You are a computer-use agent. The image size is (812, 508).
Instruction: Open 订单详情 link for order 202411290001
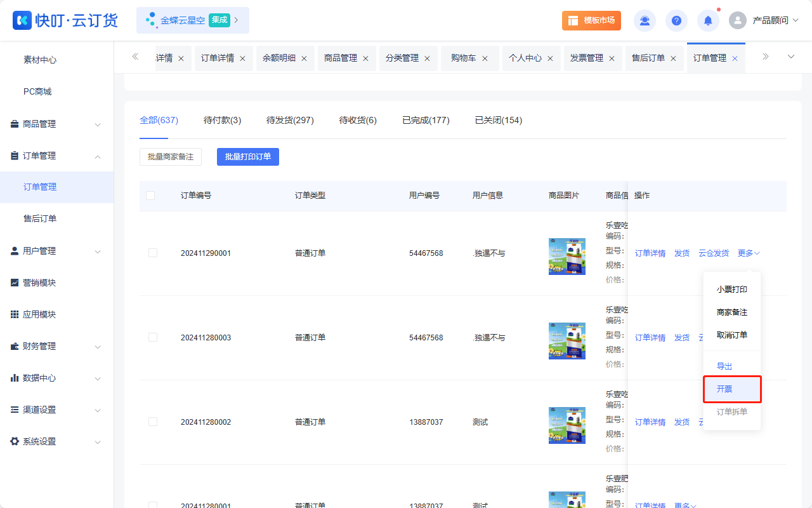click(x=650, y=253)
